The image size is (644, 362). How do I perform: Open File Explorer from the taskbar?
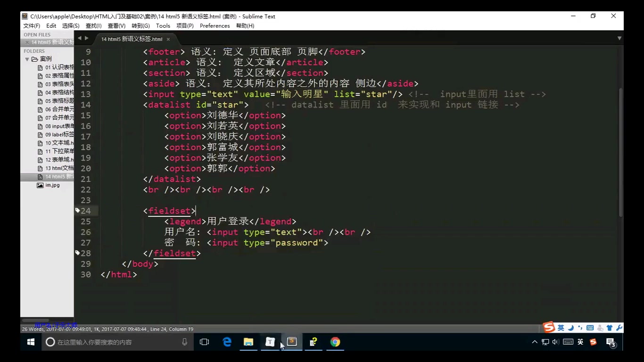[248, 342]
